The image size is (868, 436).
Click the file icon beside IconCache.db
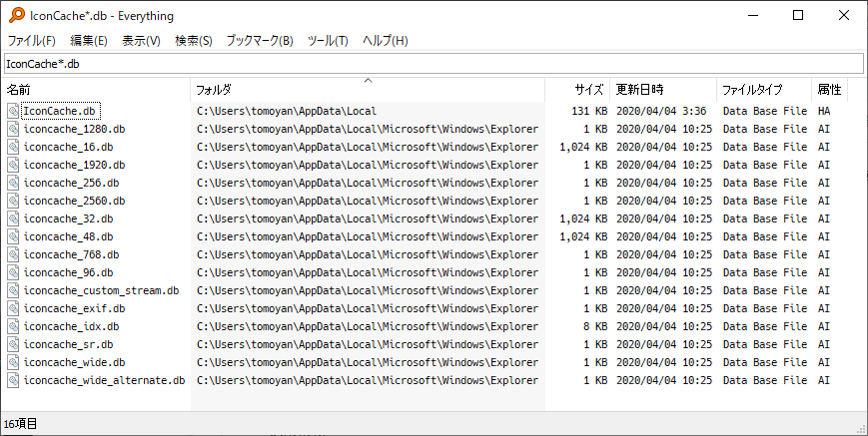pyautogui.click(x=13, y=111)
